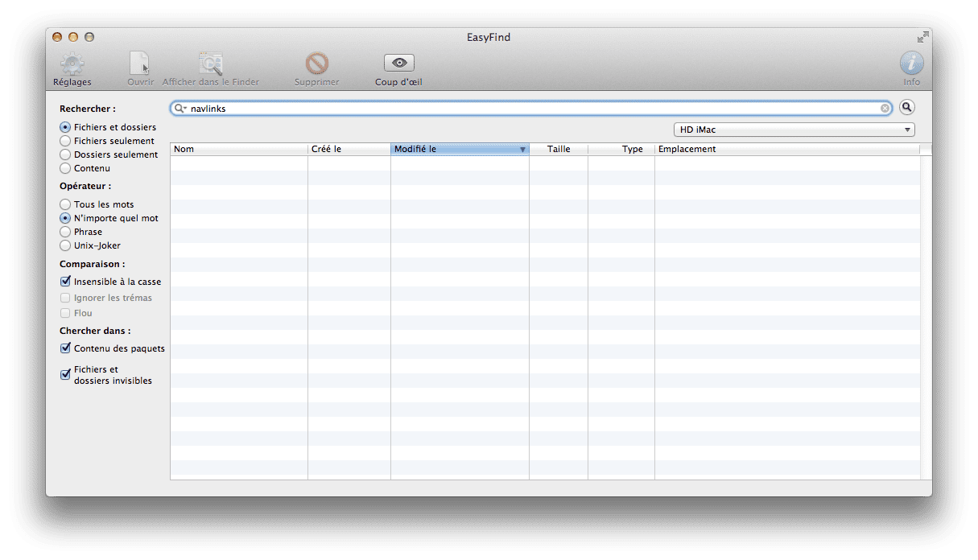Click the magnifying glass search button
Viewport: 978px width, 560px height.
point(907,108)
